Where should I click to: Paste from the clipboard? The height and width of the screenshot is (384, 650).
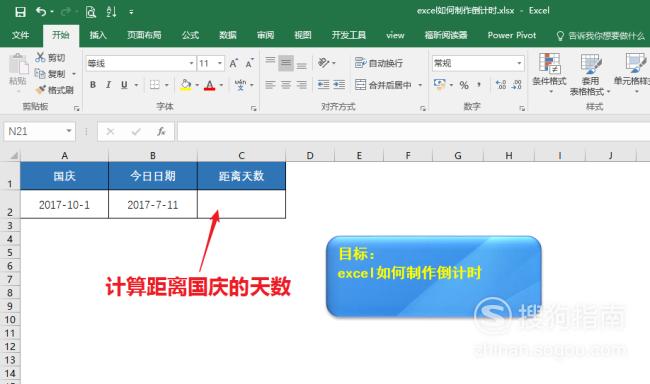coord(18,69)
